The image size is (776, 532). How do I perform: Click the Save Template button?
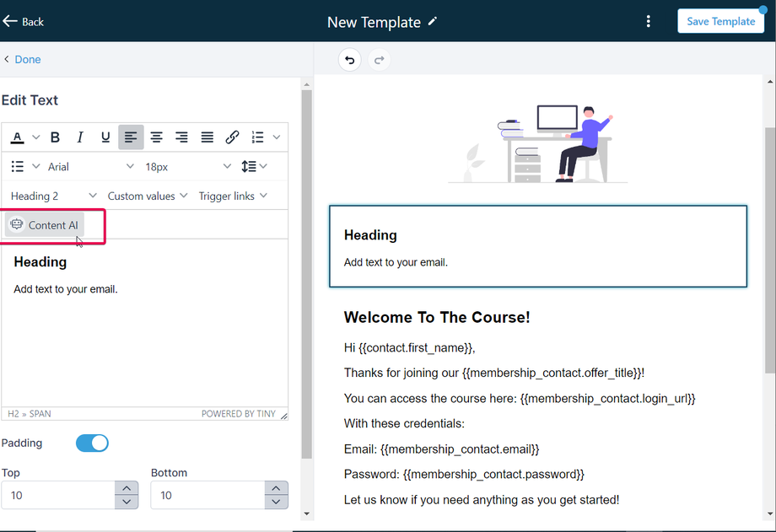pyautogui.click(x=720, y=21)
